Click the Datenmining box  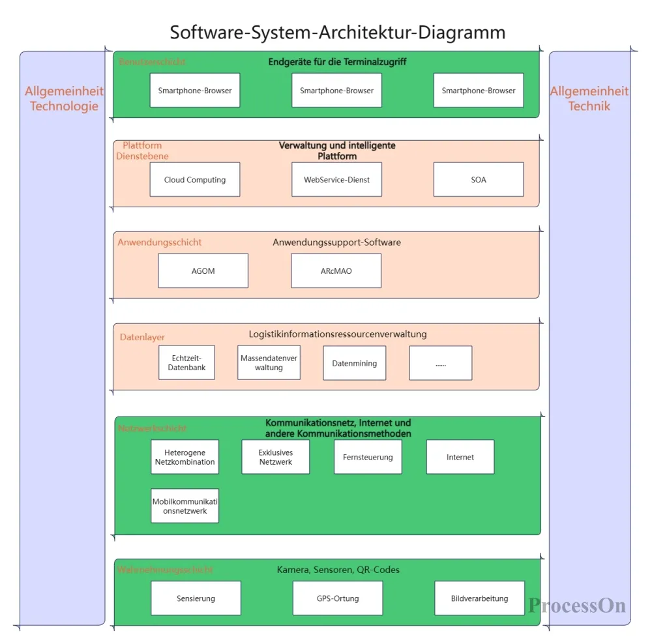click(354, 363)
